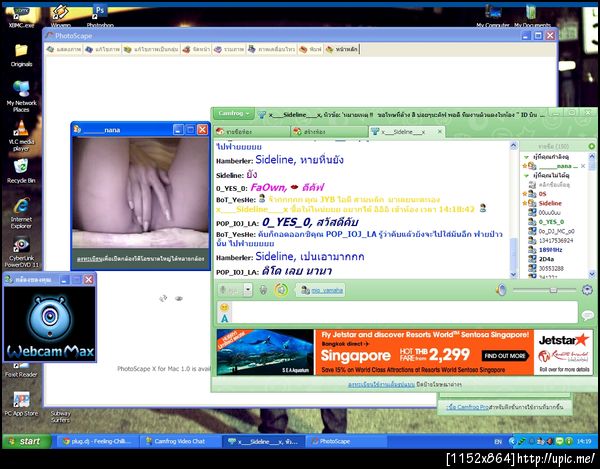Open the Originals folder on desktop
This screenshot has height=469, width=600.
pos(21,55)
